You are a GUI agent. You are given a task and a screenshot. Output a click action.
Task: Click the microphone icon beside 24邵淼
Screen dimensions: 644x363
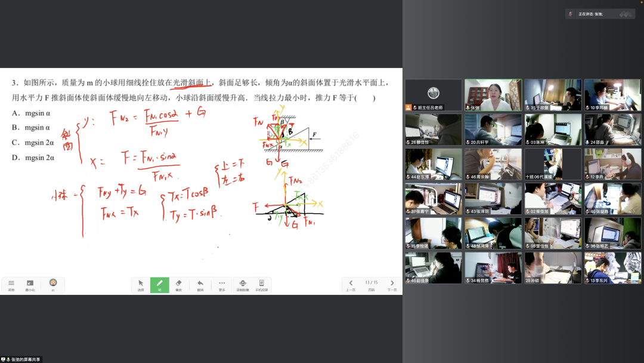pos(587,142)
